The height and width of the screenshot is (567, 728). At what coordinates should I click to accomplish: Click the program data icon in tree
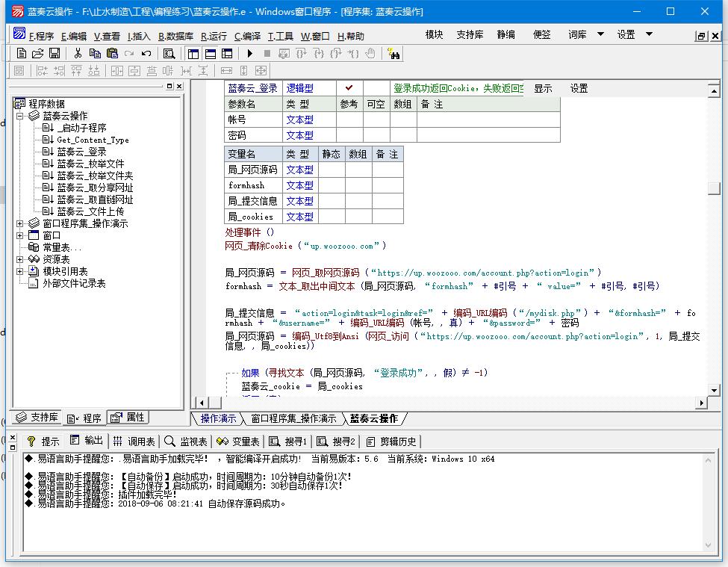tap(19, 104)
